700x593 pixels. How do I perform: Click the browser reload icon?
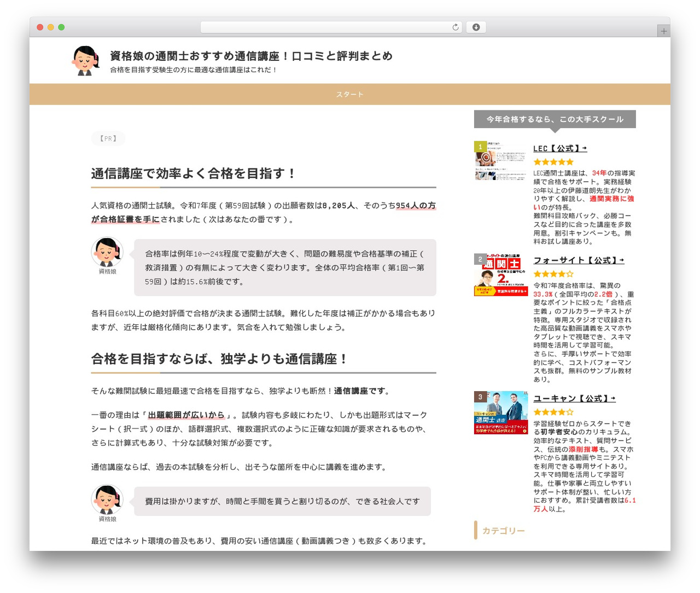[455, 27]
